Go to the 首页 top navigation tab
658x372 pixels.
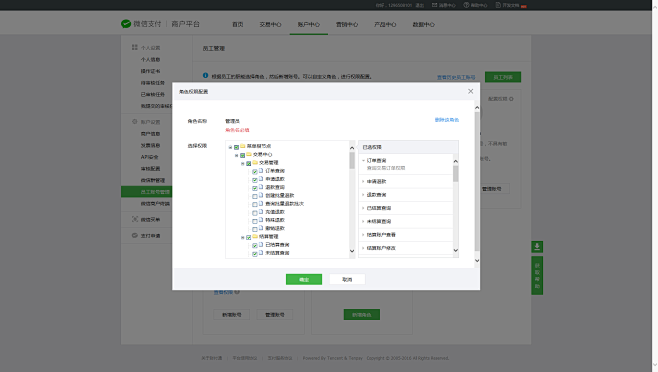tap(238, 24)
